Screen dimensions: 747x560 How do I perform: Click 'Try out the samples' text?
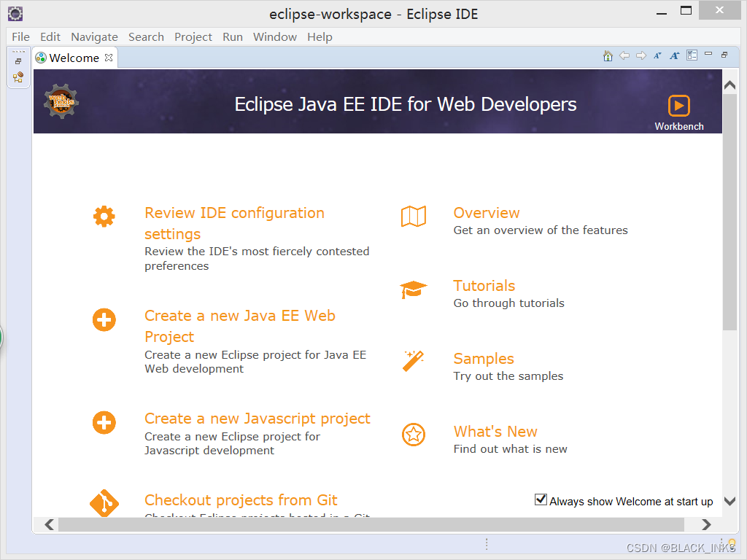(508, 376)
